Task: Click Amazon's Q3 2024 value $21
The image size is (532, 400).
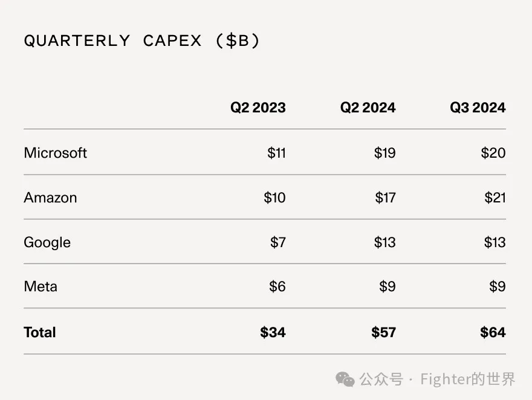Action: click(495, 198)
